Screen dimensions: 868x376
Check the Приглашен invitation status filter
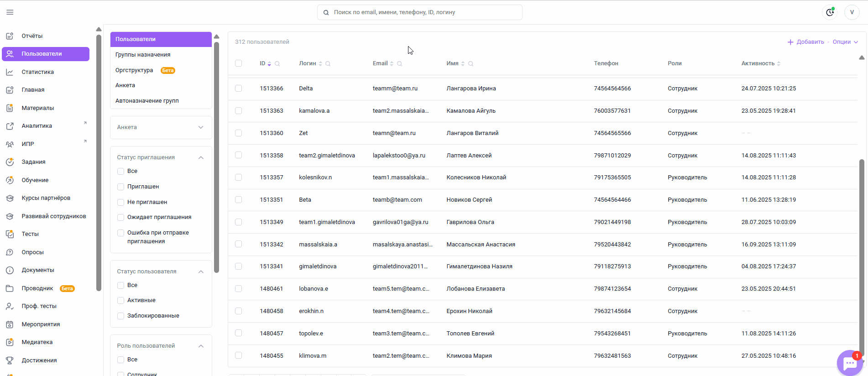pyautogui.click(x=120, y=187)
